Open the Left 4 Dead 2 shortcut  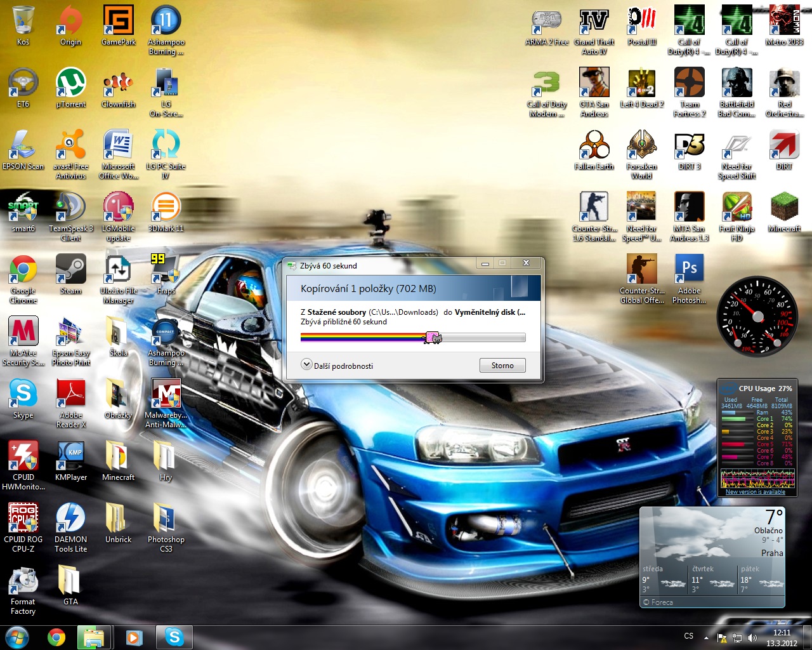pyautogui.click(x=642, y=88)
